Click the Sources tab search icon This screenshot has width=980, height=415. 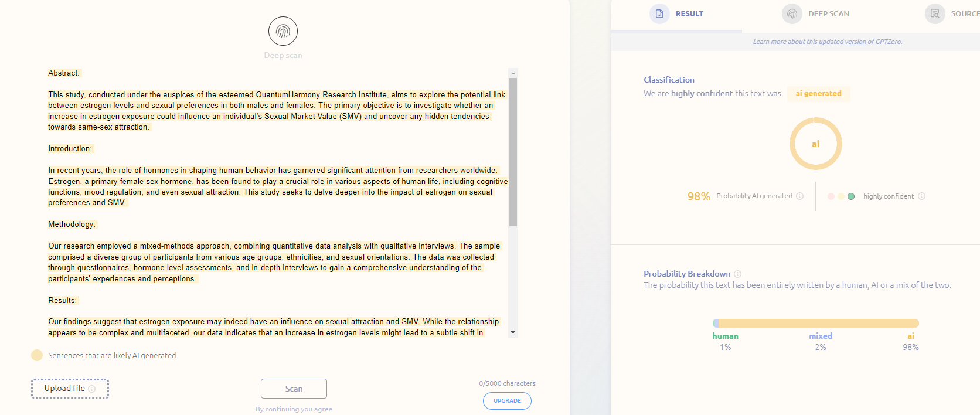coord(935,13)
